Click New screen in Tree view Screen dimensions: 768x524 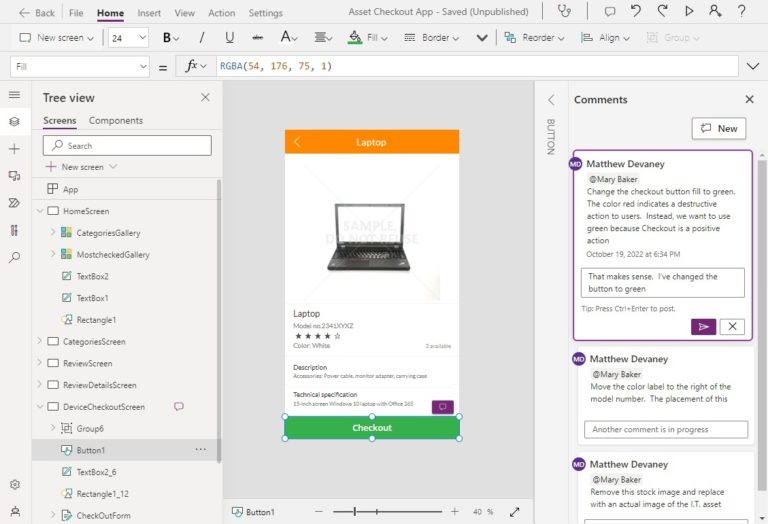[81, 167]
